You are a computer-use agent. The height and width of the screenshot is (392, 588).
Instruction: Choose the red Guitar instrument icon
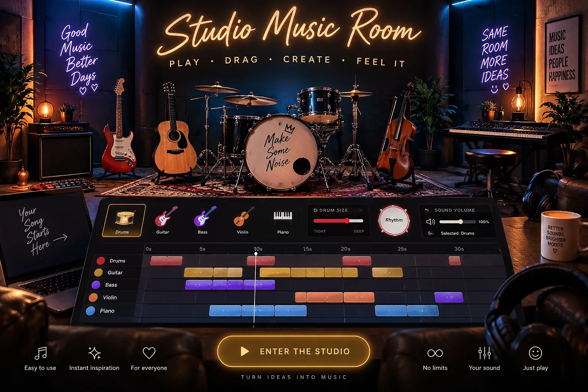[166, 216]
